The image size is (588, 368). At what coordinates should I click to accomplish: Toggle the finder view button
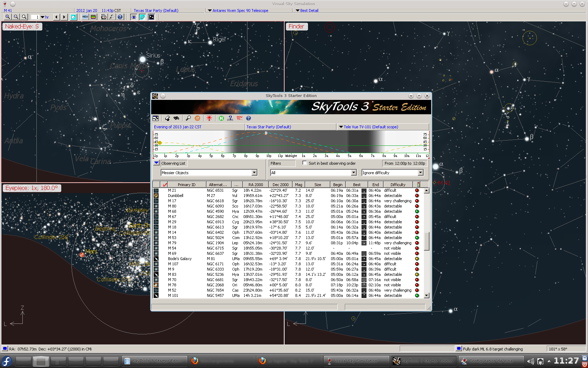(142, 17)
